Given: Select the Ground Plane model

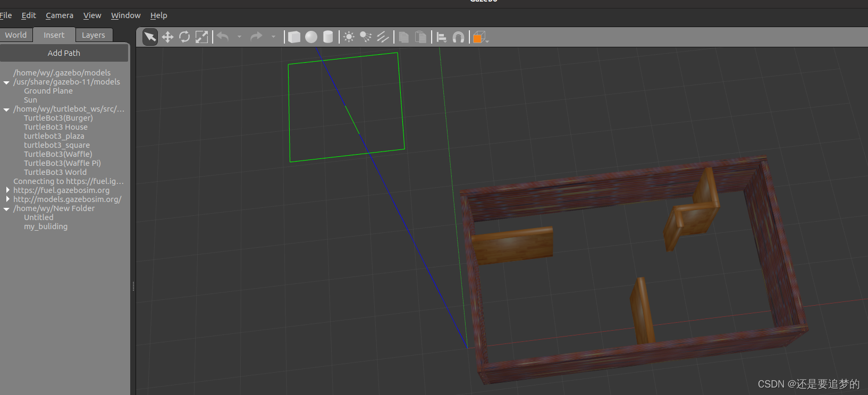Looking at the screenshot, I should click(x=48, y=91).
